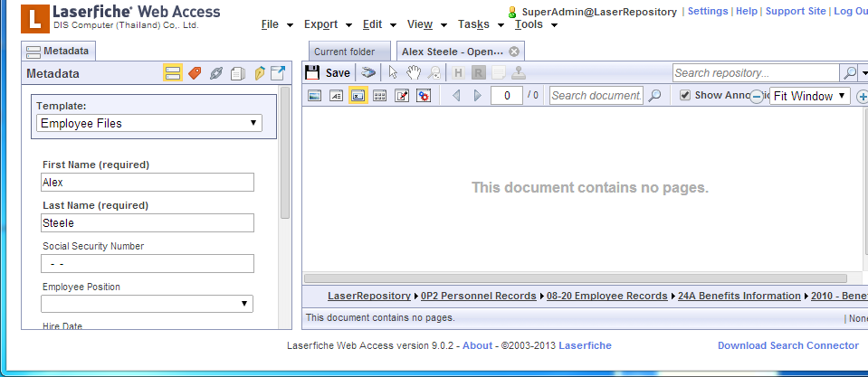Image resolution: width=868 pixels, height=377 pixels.
Task: Click the Search document text box
Action: coord(596,96)
